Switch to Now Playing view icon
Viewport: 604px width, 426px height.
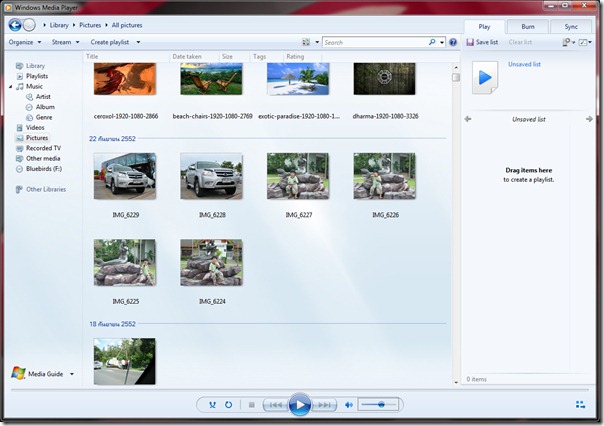(580, 405)
